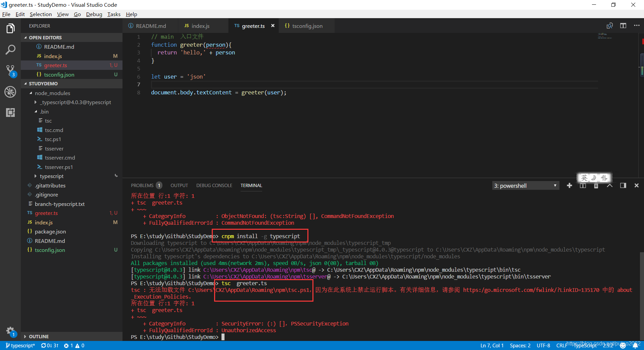Maximize panel size with the up chevron
Image resolution: width=644 pixels, height=350 pixels.
pos(610,185)
